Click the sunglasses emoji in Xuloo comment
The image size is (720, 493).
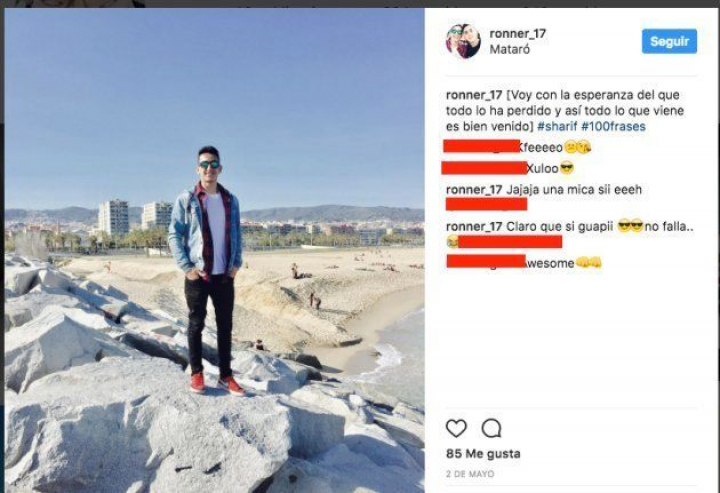pyautogui.click(x=567, y=168)
